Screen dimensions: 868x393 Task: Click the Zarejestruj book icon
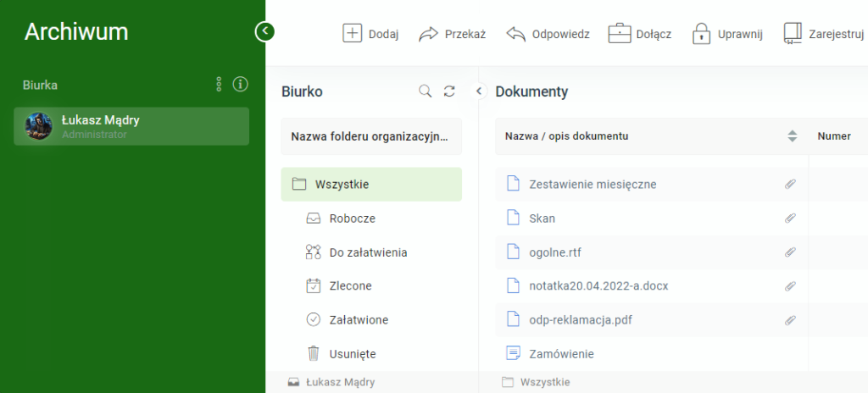coord(793,33)
